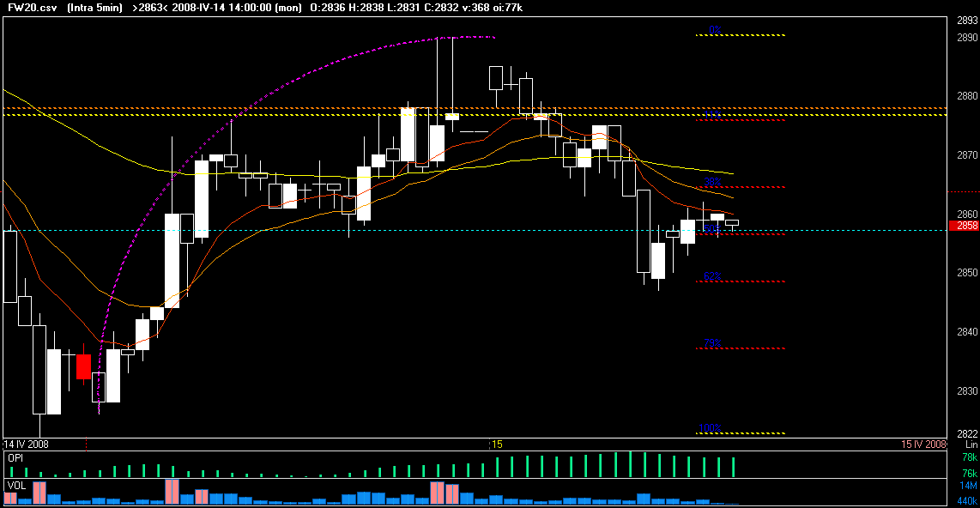The image size is (980, 508).
Task: Click the 14 IV 2008 start date label
Action: click(27, 444)
